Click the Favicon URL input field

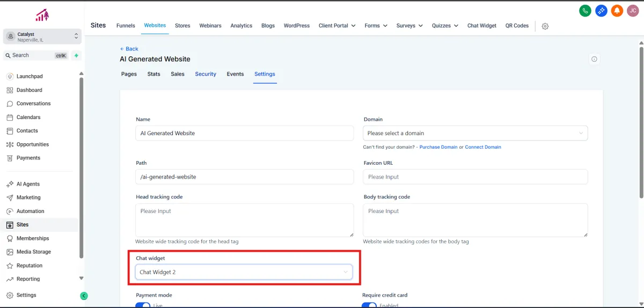(475, 177)
